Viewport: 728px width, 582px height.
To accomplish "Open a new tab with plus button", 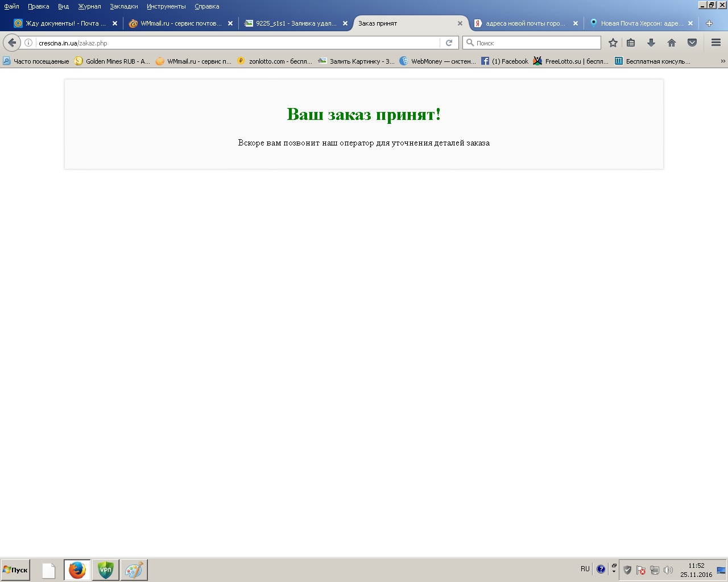I will [x=709, y=23].
